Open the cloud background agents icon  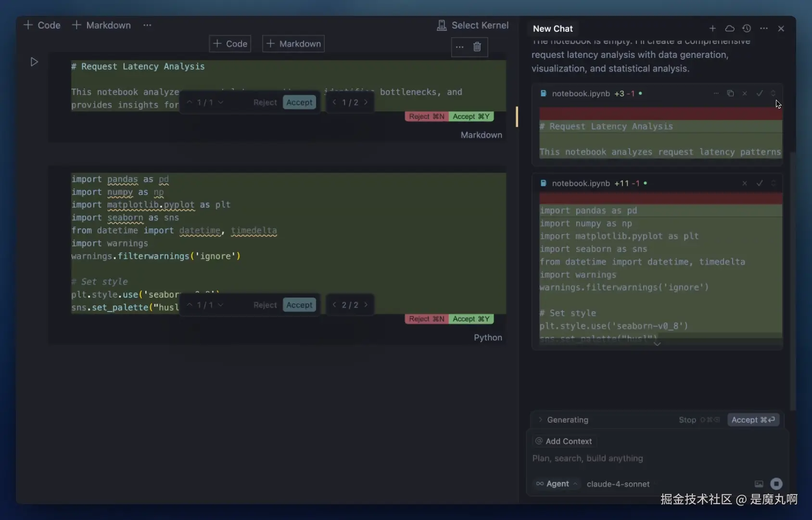pos(730,28)
